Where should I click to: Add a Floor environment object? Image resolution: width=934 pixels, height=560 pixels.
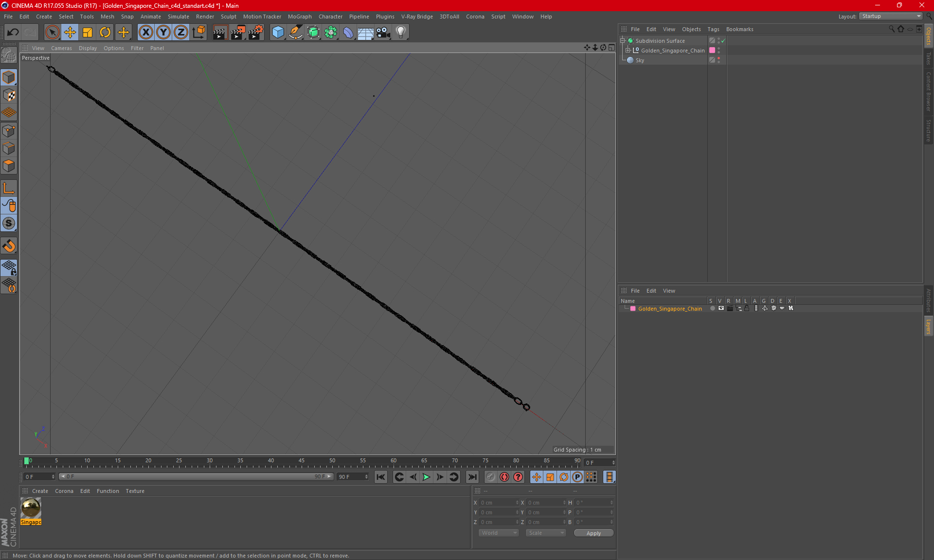[x=365, y=33]
